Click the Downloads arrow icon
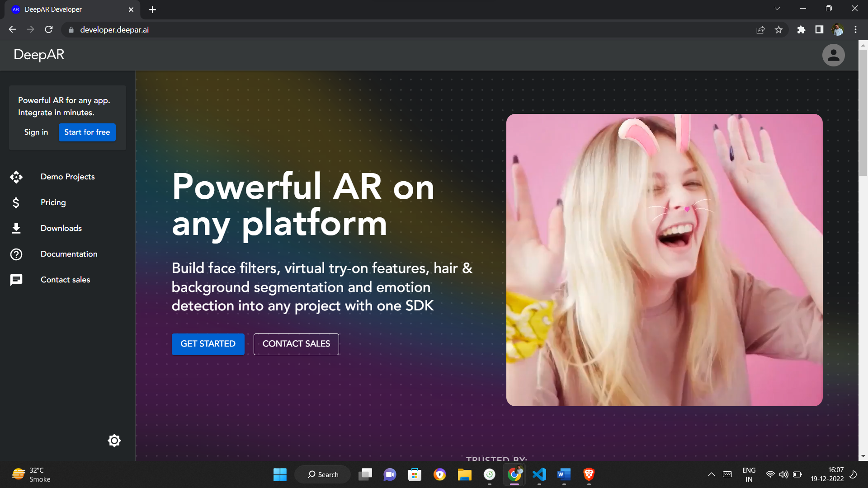This screenshot has width=868, height=488. pos(16,228)
